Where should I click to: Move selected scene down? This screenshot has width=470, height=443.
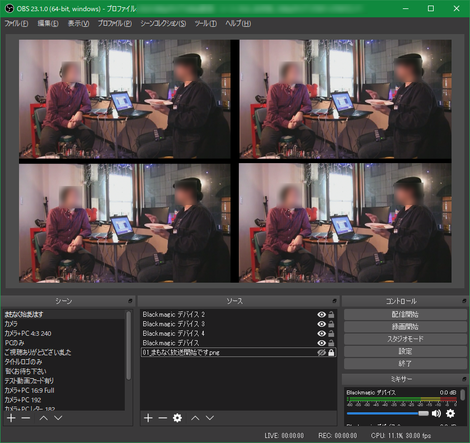58,418
